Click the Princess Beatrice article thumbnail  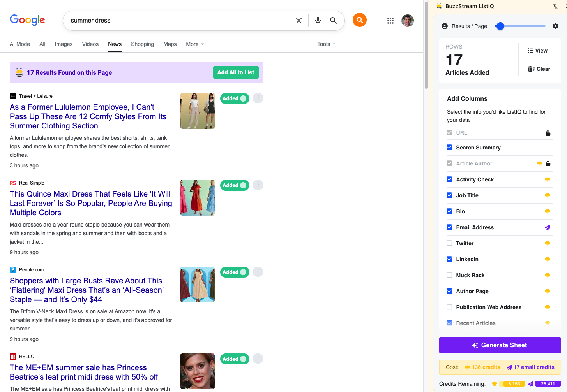pos(197,371)
